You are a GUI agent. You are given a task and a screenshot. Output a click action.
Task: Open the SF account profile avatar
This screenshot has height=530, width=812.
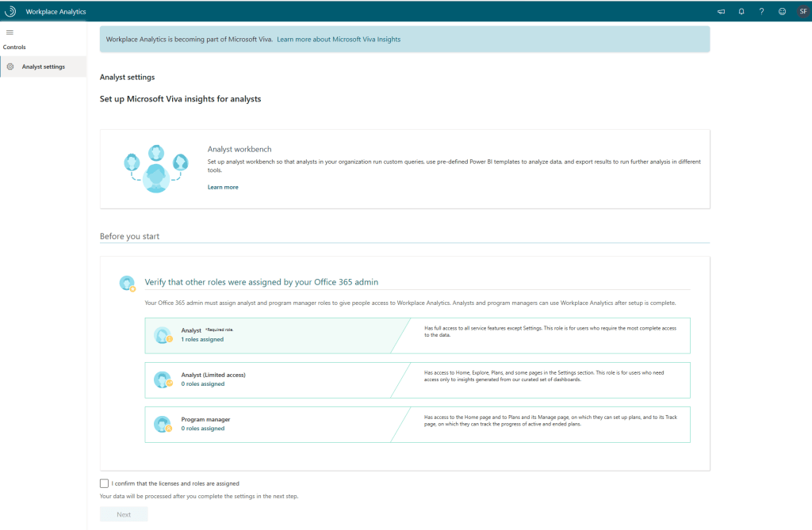point(802,12)
